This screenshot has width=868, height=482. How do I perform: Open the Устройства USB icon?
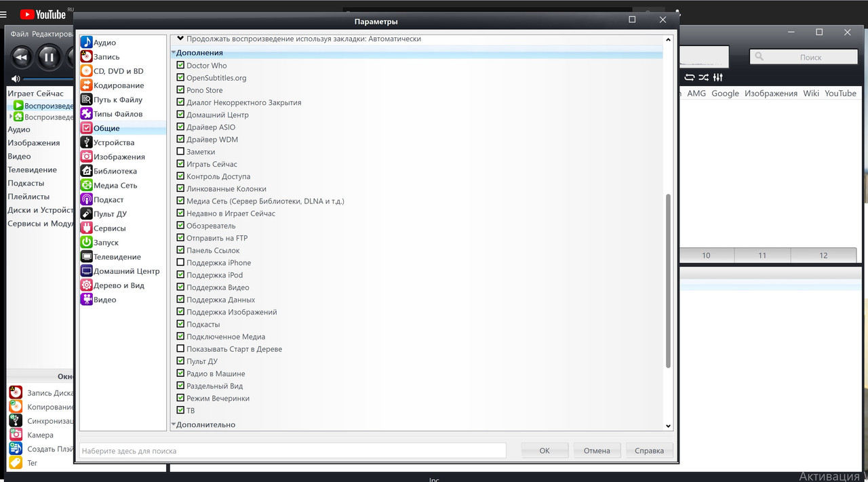coord(86,142)
